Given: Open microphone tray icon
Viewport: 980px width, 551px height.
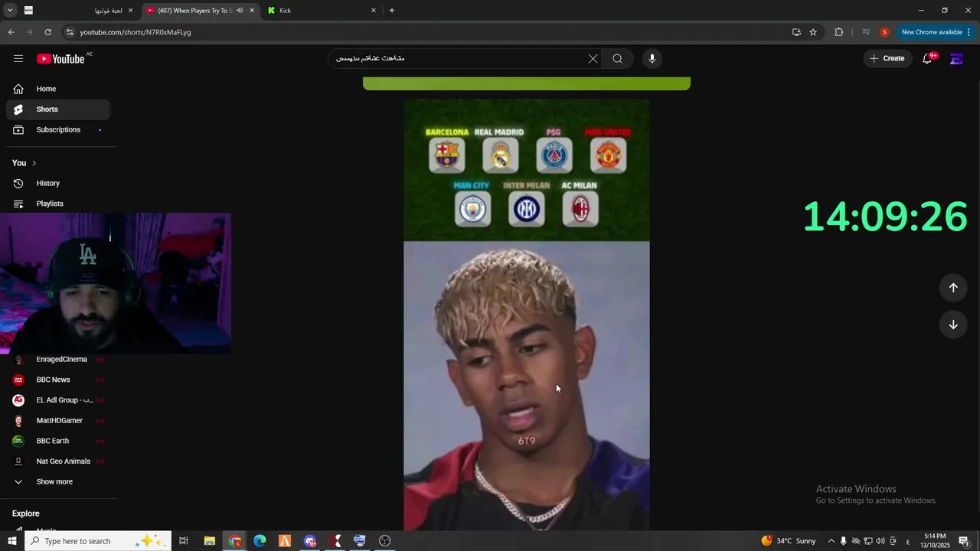Looking at the screenshot, I should [844, 541].
